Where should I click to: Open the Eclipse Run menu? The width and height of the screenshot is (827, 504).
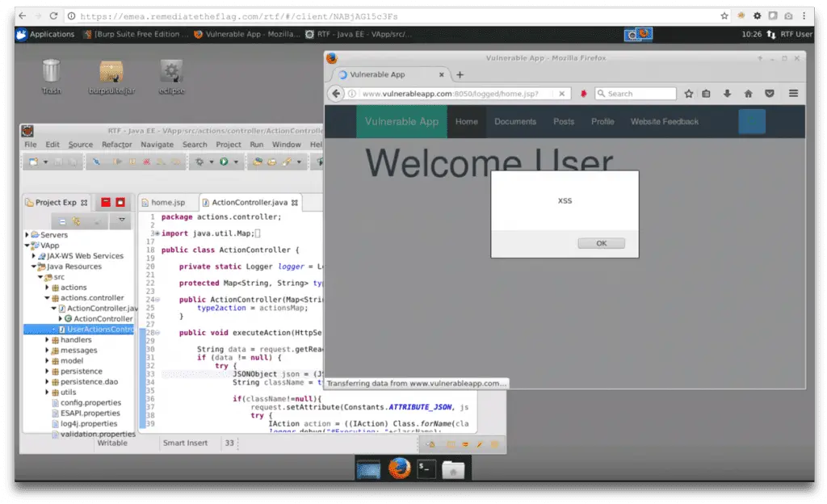(x=256, y=145)
